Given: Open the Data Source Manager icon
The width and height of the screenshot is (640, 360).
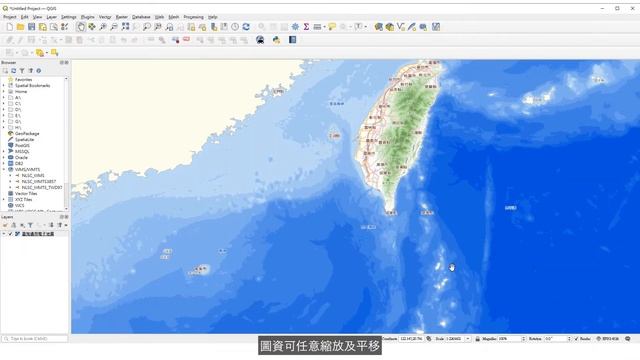Looking at the screenshot, I should (x=378, y=27).
